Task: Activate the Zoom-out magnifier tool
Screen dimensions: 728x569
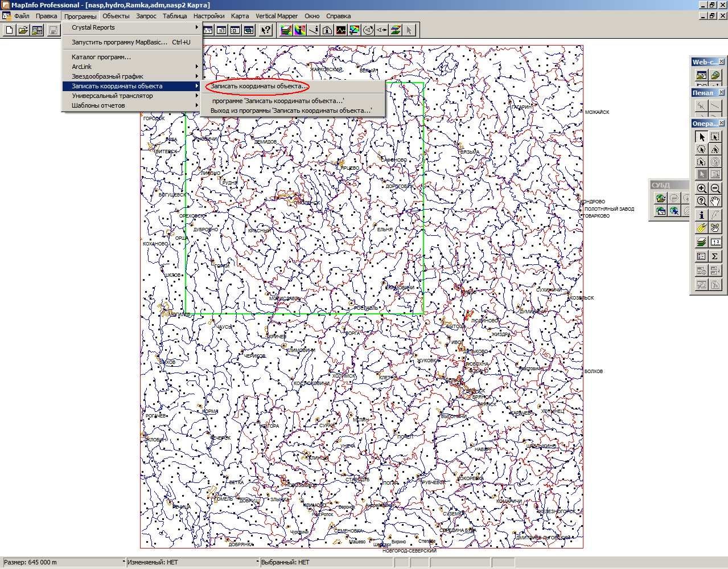Action: [715, 189]
